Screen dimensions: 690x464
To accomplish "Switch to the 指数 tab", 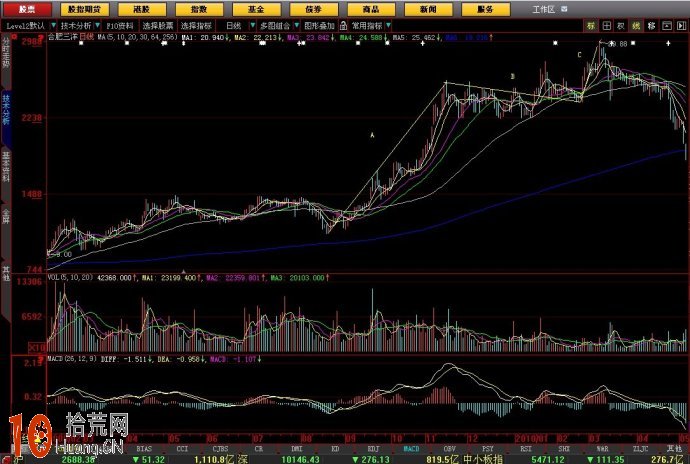I will [199, 9].
